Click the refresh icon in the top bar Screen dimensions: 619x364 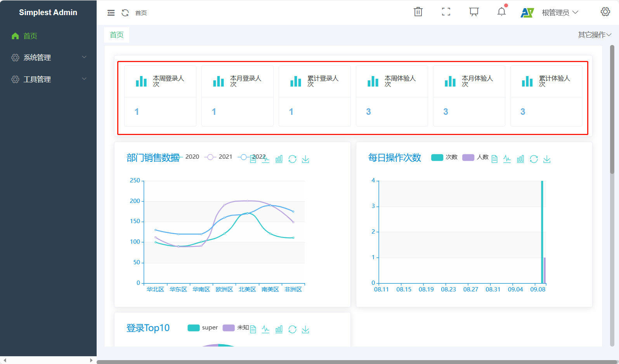(125, 13)
